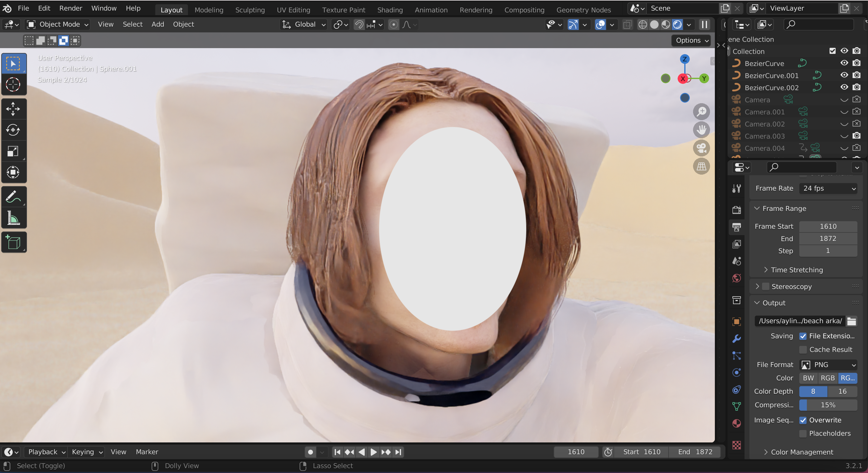Switch perspective/orthographic grid gizmo
The height and width of the screenshot is (473, 868).
coord(702,166)
